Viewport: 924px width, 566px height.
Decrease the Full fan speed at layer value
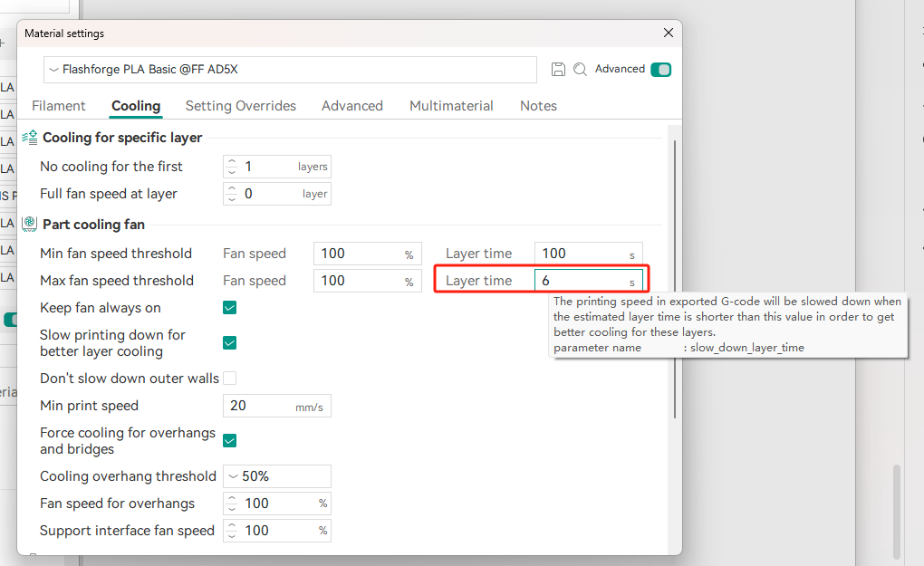pyautogui.click(x=232, y=198)
